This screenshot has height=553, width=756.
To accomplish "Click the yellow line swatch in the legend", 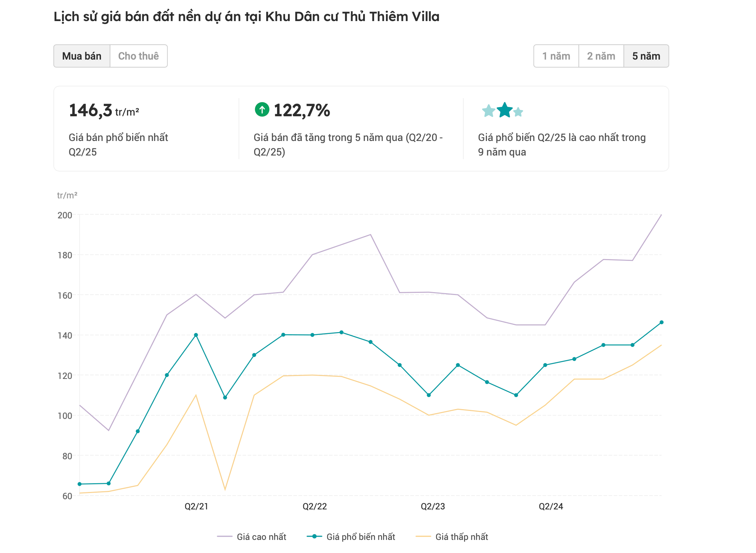I will click(x=423, y=536).
